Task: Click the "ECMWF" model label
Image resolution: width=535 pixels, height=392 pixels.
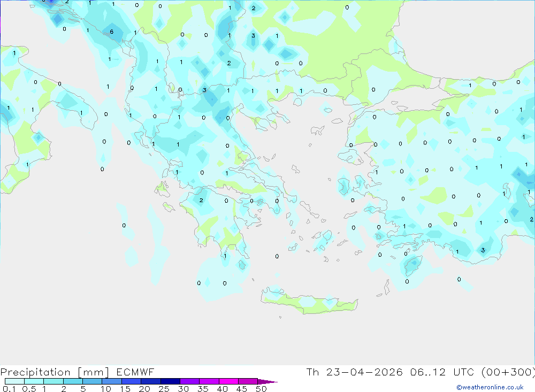Action: [135, 372]
